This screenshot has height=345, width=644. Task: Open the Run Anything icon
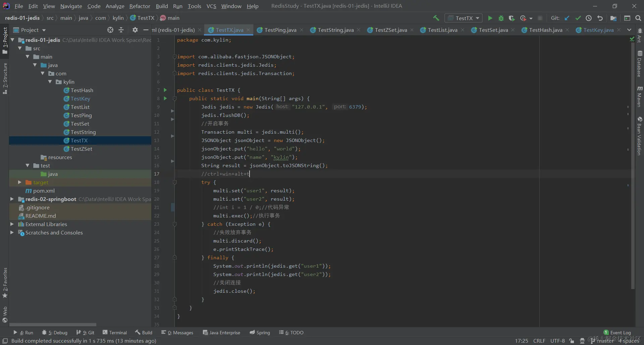(x=627, y=18)
